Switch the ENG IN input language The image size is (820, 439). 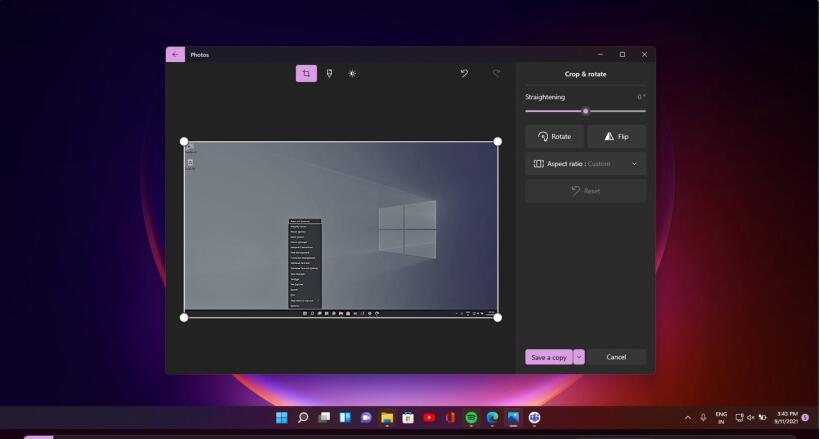pos(721,418)
